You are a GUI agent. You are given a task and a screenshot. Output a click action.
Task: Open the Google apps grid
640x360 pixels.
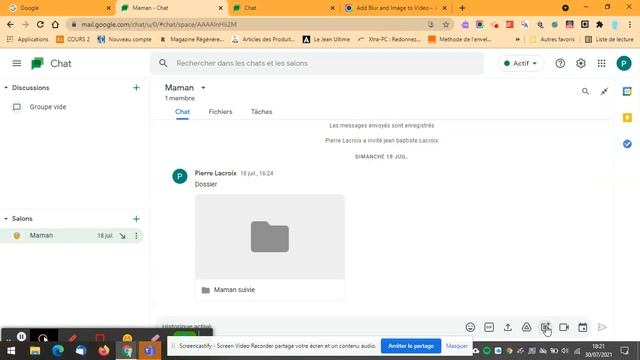602,63
